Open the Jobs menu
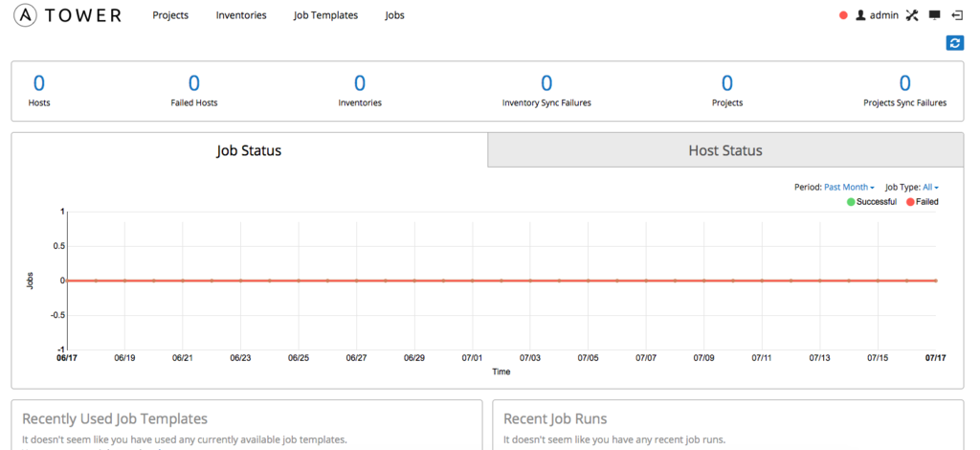The image size is (980, 450). coord(394,15)
